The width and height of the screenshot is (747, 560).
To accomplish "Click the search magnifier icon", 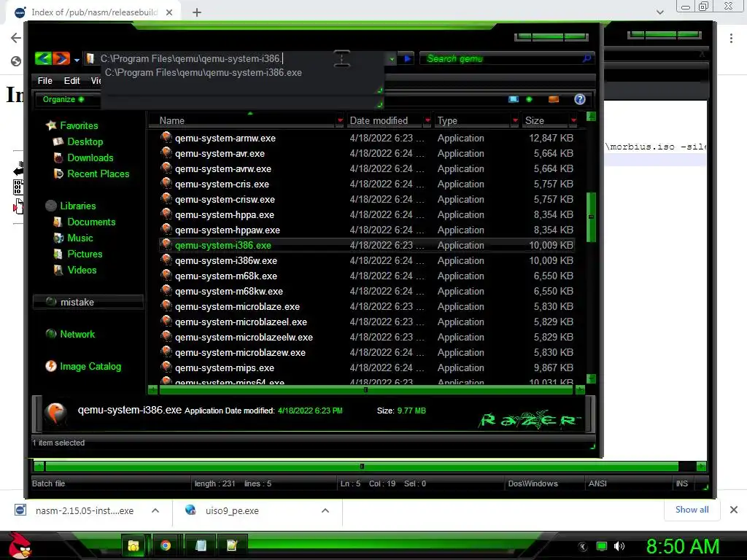I will pos(587,58).
